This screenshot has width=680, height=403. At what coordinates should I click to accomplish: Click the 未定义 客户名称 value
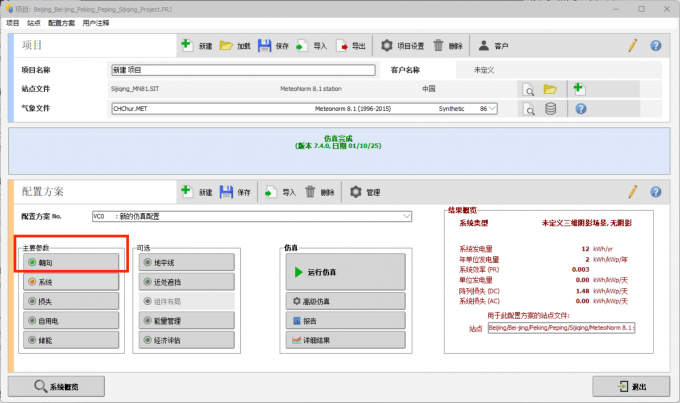coord(484,70)
